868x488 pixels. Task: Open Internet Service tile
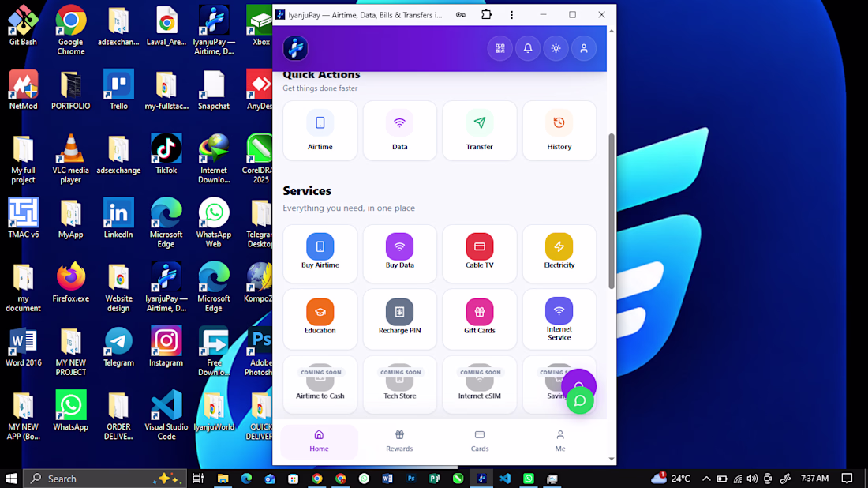(559, 319)
